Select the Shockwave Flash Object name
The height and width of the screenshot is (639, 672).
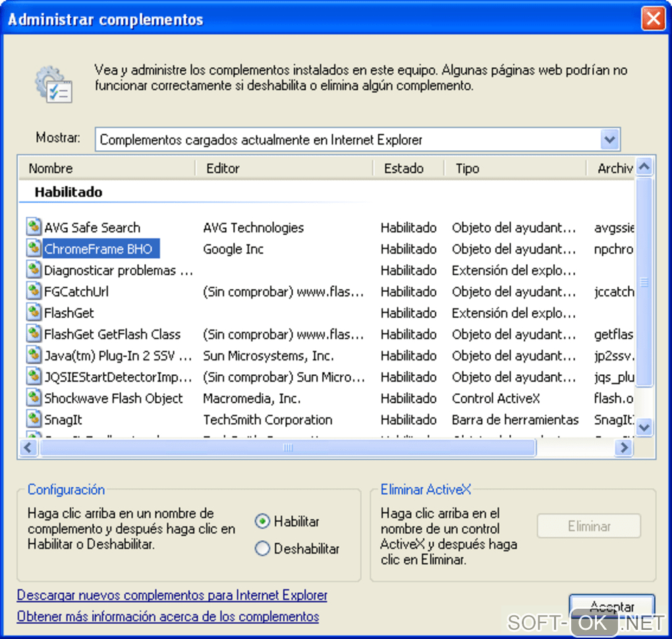tap(113, 398)
